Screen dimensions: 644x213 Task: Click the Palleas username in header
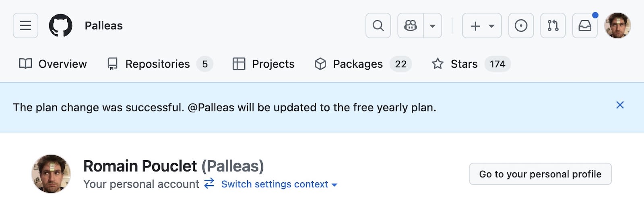point(103,26)
